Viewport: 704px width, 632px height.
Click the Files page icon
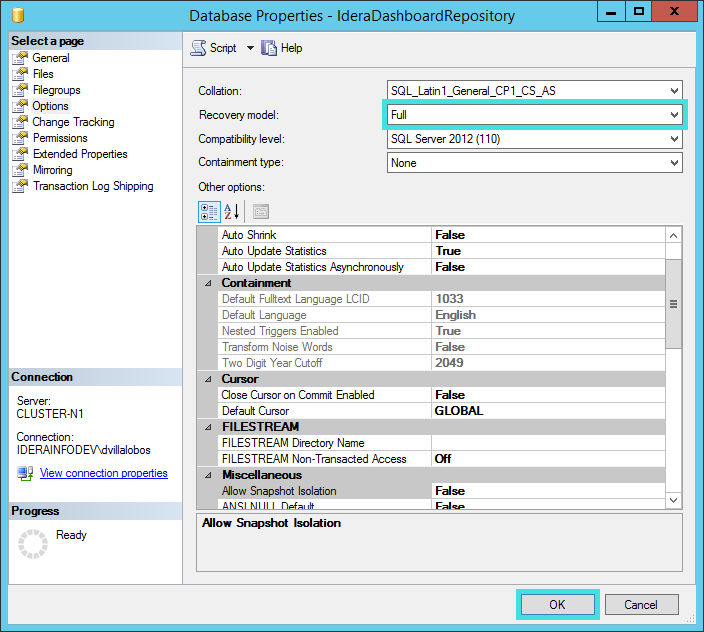[x=20, y=74]
